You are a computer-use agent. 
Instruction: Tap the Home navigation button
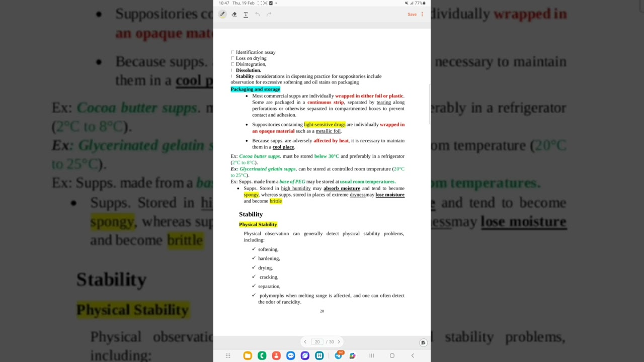click(x=392, y=355)
